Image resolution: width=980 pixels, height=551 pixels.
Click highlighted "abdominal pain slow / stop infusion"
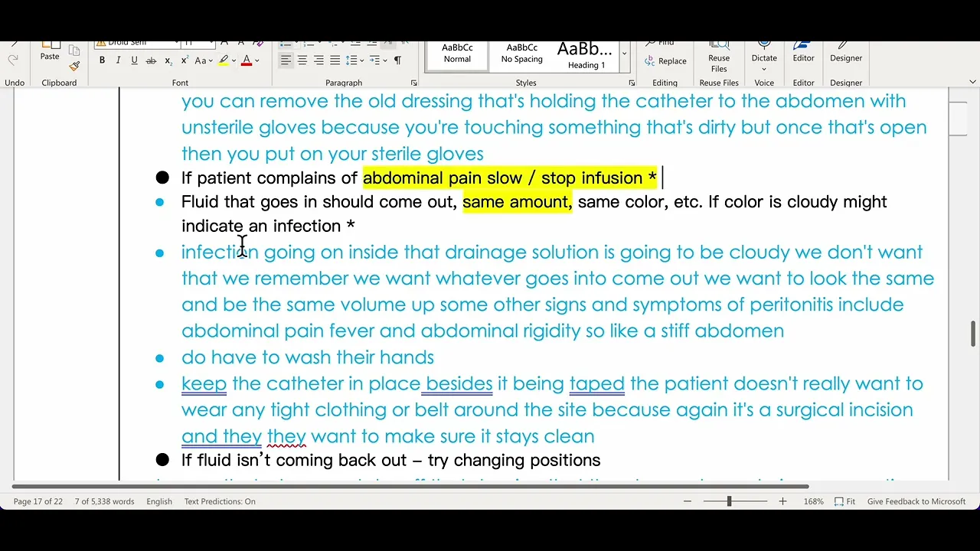click(x=505, y=178)
